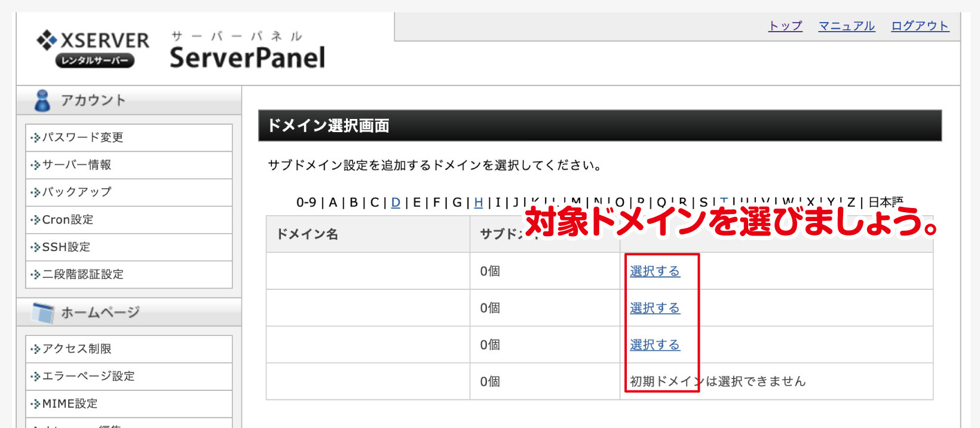The image size is (980, 428).
Task: Click the Homepage section folder icon
Action: pos(43,313)
